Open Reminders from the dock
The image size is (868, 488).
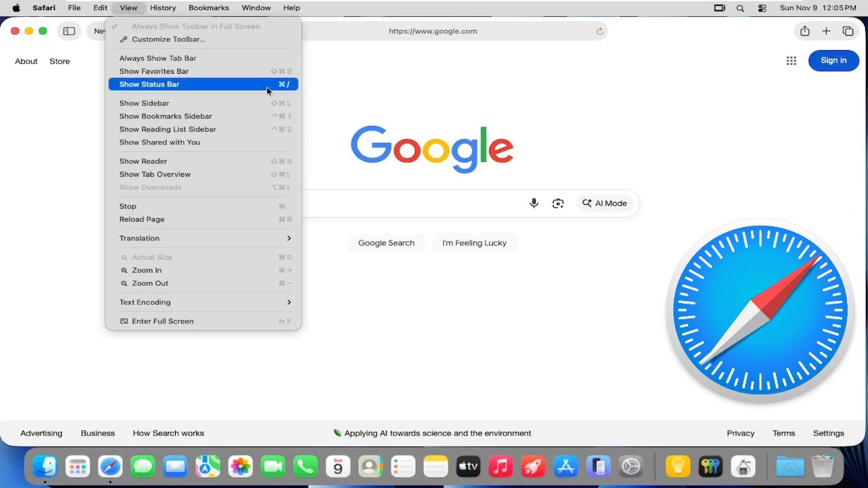coord(403,466)
